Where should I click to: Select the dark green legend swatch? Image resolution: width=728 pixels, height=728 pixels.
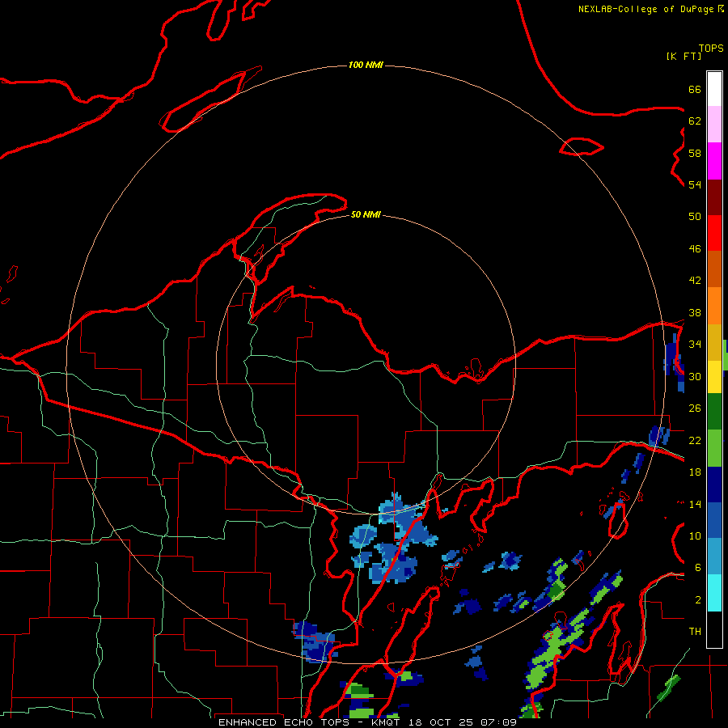(x=714, y=412)
